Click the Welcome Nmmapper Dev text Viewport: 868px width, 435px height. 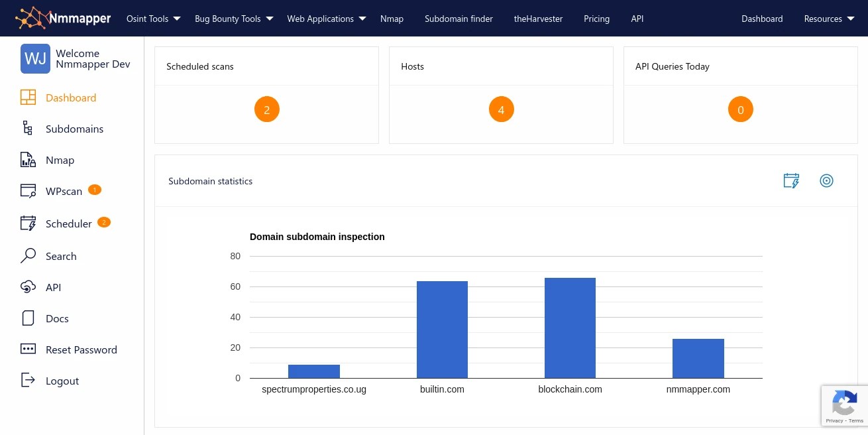click(93, 58)
